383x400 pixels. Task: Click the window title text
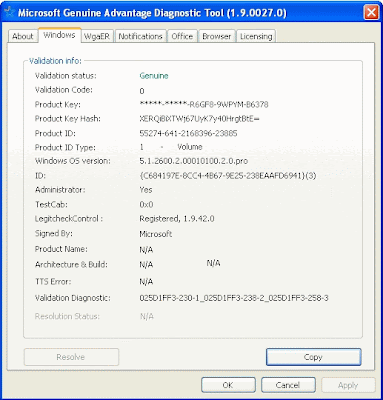click(x=152, y=13)
